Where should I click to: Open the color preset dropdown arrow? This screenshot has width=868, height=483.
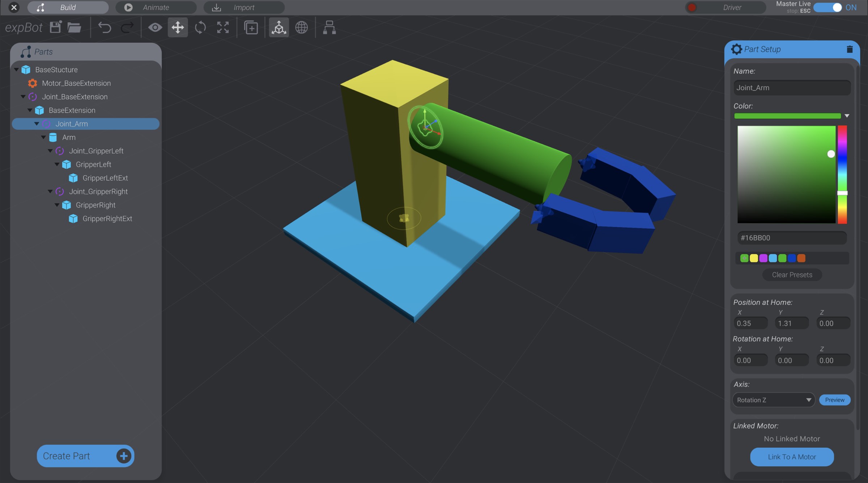pyautogui.click(x=846, y=116)
